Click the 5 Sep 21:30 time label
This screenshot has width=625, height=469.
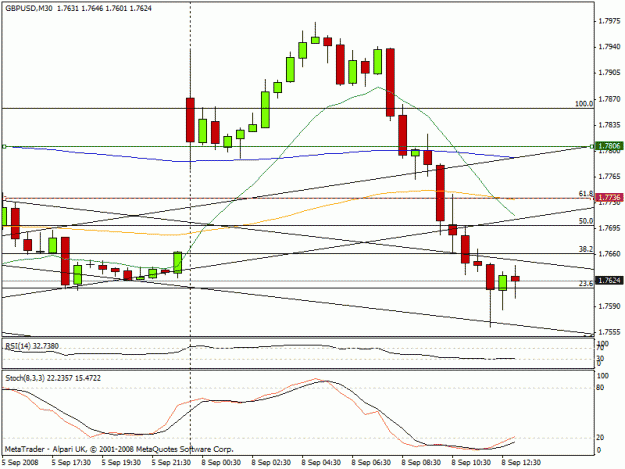pyautogui.click(x=171, y=462)
